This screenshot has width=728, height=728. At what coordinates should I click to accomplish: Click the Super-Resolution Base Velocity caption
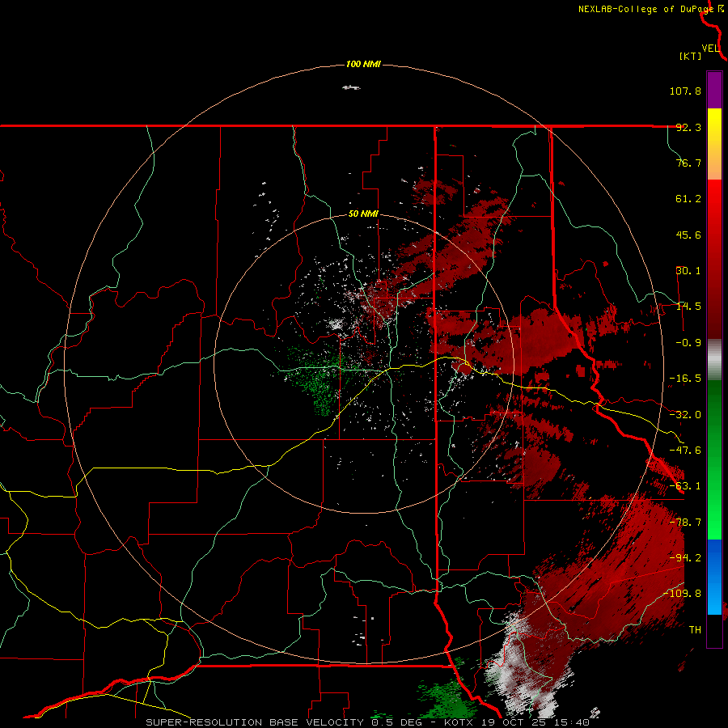tap(368, 722)
